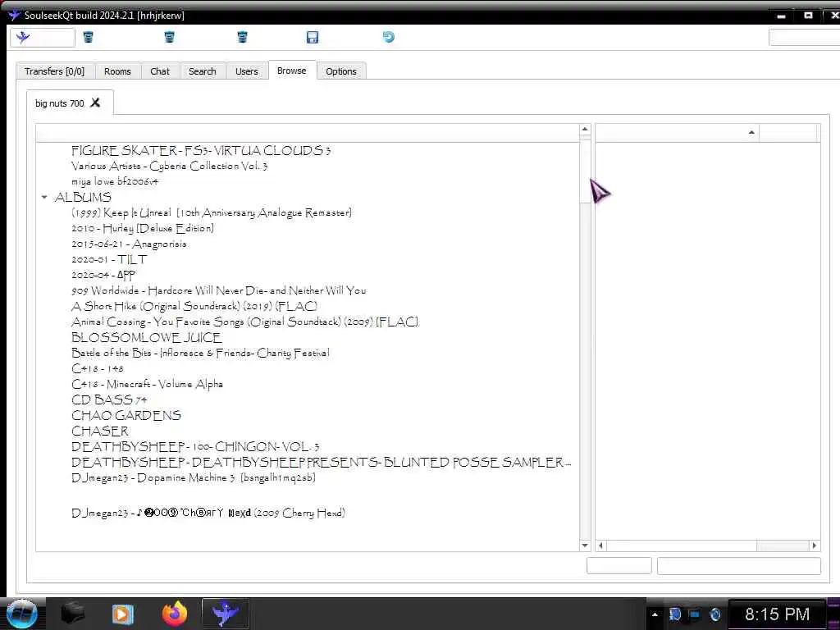
Task: Select the C418 - 148 folder
Action: coord(98,368)
